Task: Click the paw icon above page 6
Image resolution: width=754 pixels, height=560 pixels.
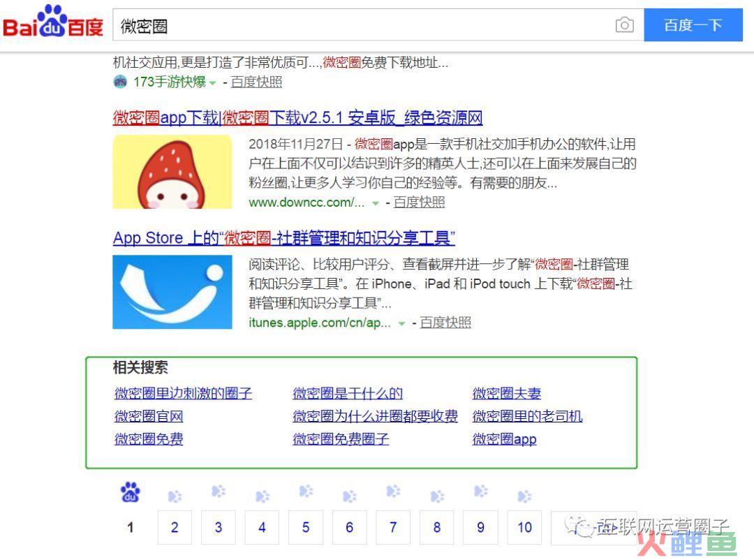Action: (x=350, y=496)
